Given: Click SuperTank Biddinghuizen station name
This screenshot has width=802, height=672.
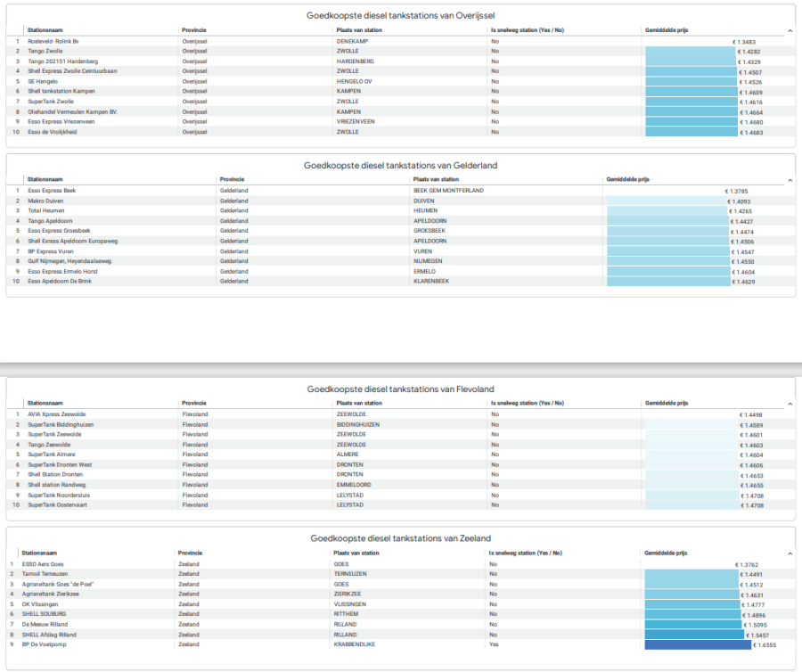Looking at the screenshot, I should [x=61, y=424].
